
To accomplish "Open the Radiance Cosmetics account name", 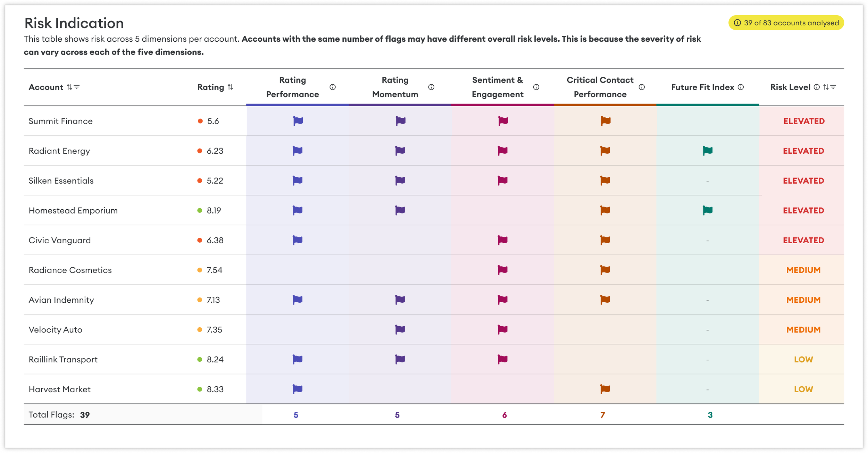I will click(x=70, y=270).
